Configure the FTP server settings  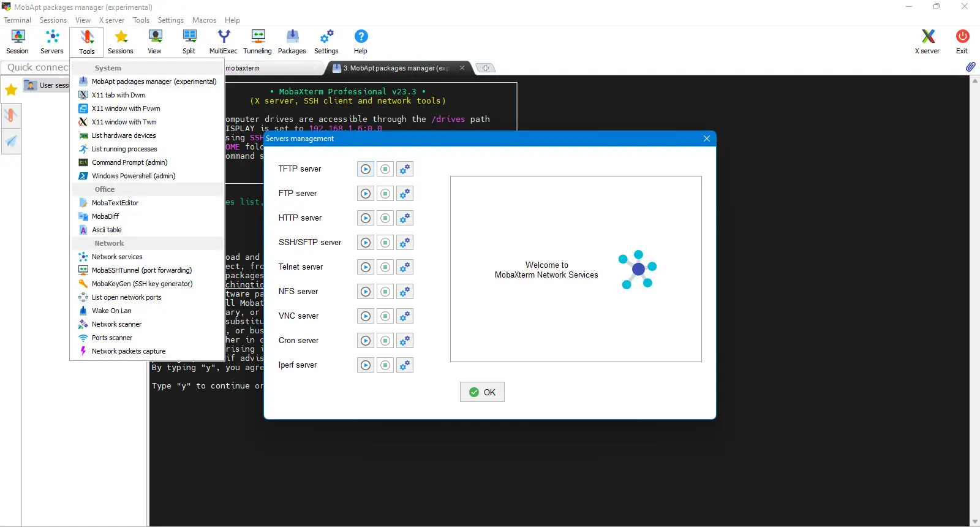click(x=405, y=194)
